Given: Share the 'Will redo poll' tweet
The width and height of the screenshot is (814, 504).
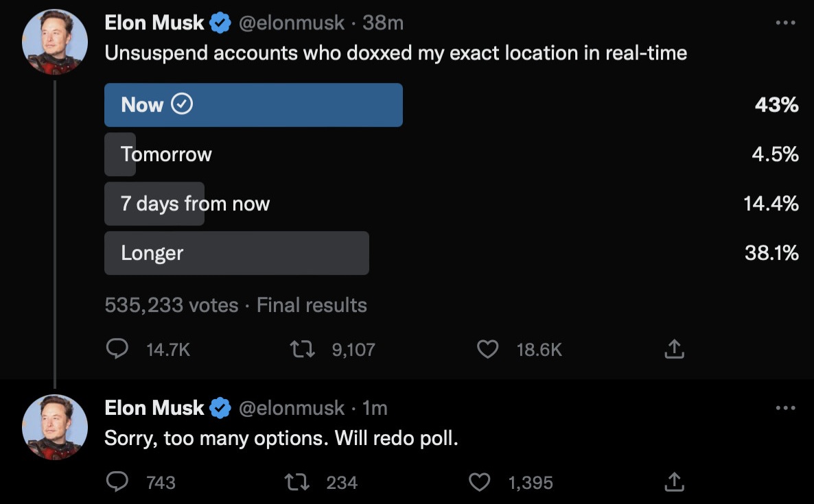Looking at the screenshot, I should (x=674, y=481).
